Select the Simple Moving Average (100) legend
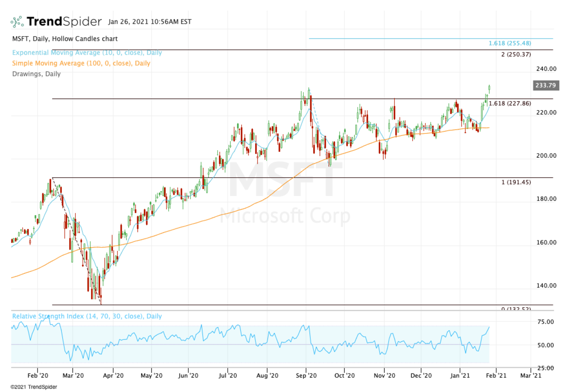Image resolution: width=570 pixels, height=392 pixels. [81, 63]
